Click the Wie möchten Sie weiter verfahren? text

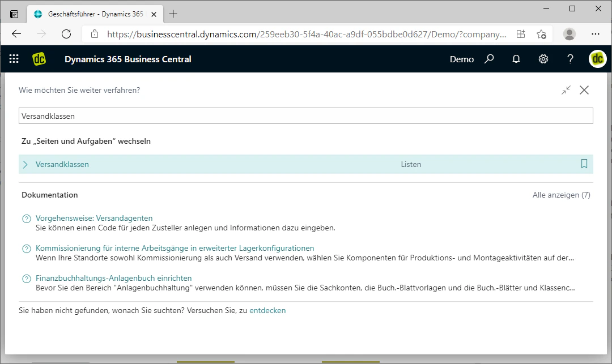coord(79,91)
